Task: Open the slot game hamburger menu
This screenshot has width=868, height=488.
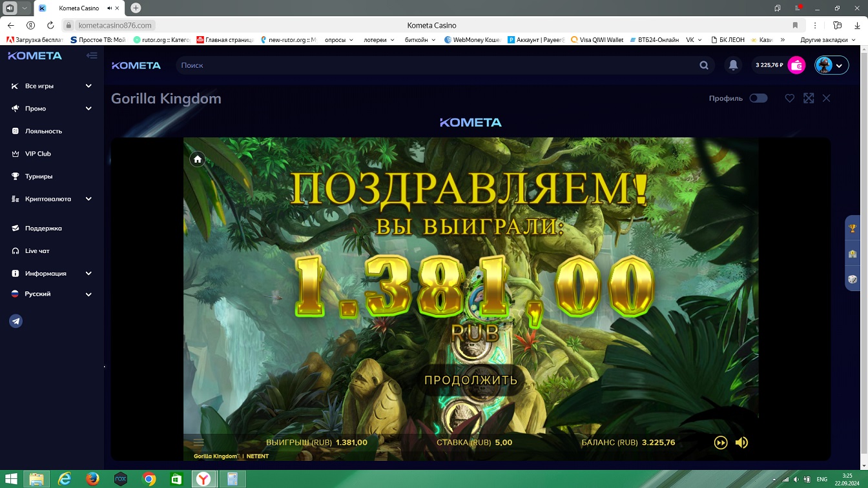Action: click(199, 443)
